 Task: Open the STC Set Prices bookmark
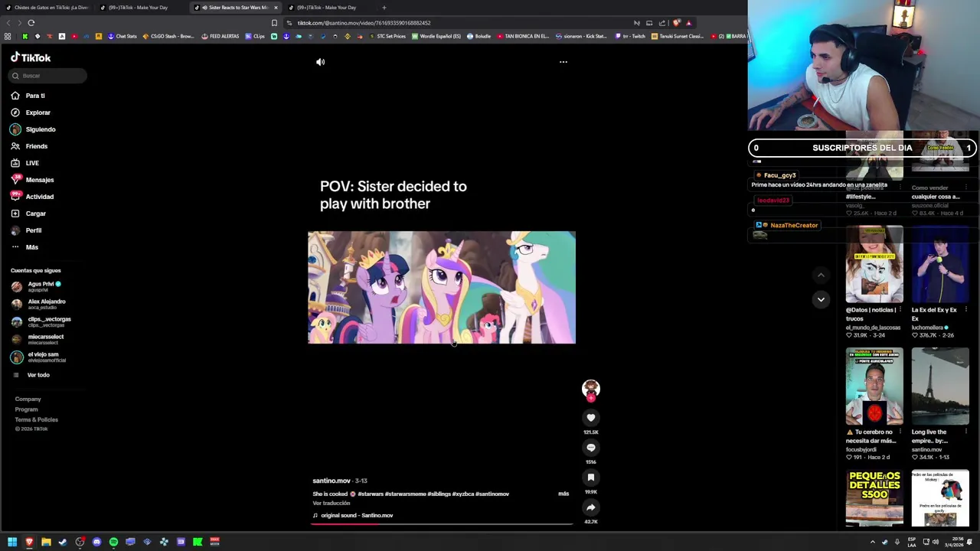pyautogui.click(x=387, y=36)
